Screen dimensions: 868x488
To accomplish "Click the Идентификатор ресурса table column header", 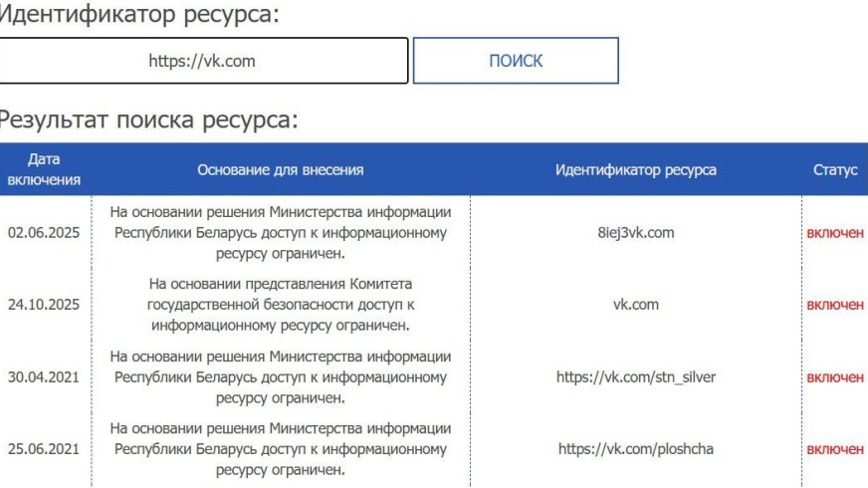I will pos(635,170).
